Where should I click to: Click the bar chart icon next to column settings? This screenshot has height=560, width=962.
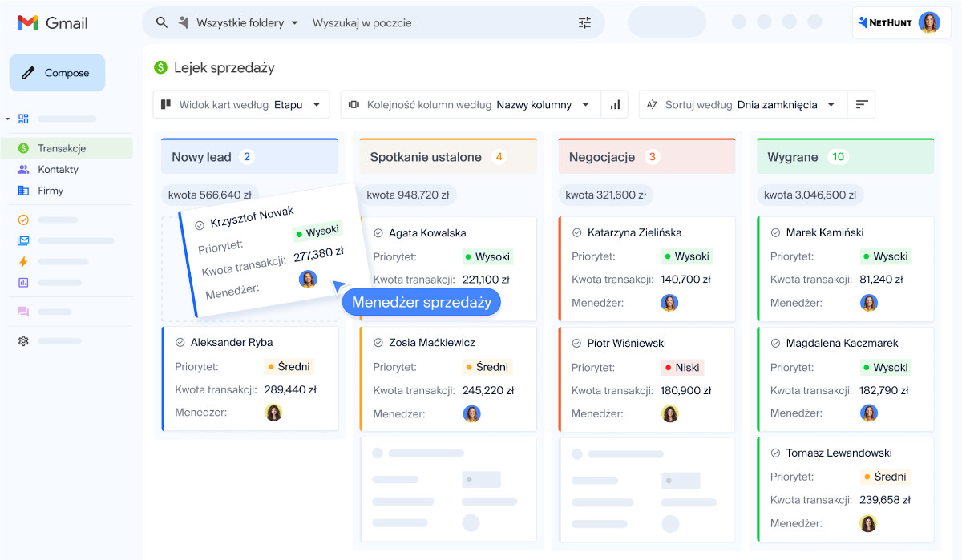pyautogui.click(x=614, y=104)
